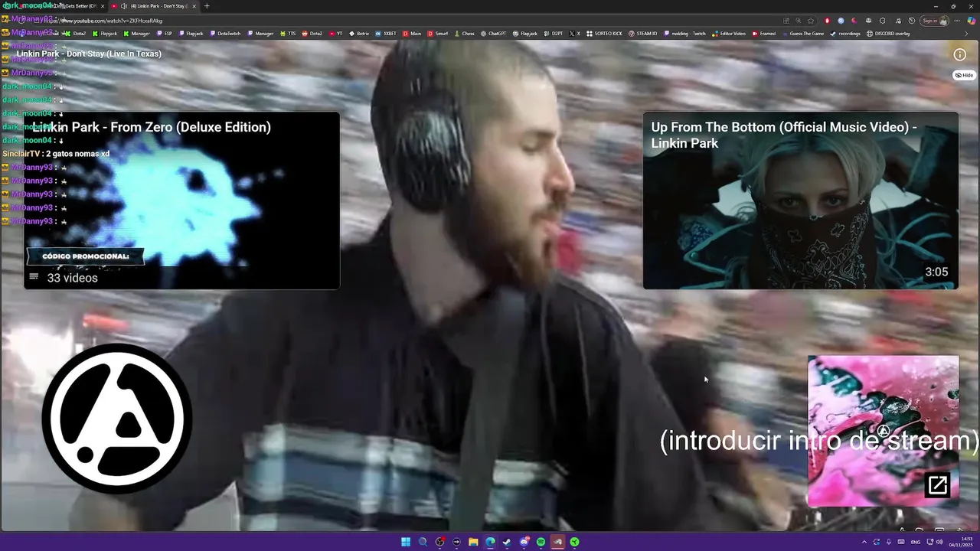This screenshot has width=980, height=551.
Task: Click the video info (i) icon
Action: [x=959, y=54]
